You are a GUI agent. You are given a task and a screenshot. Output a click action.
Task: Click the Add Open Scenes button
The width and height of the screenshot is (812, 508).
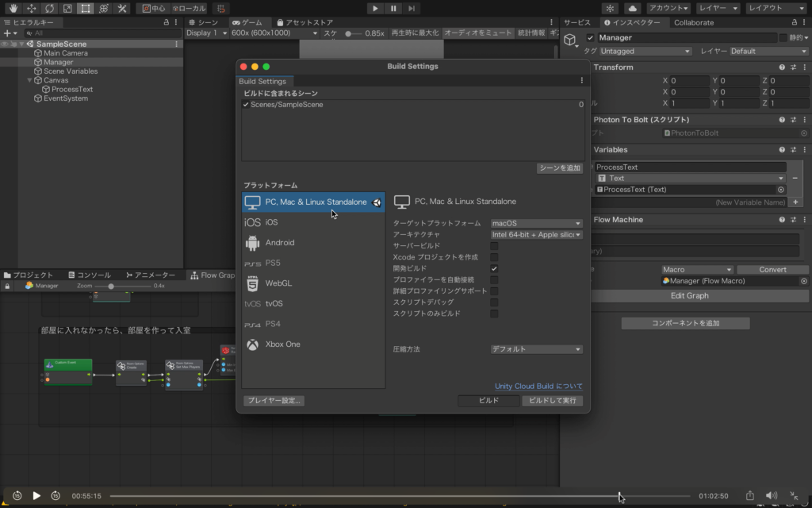559,168
